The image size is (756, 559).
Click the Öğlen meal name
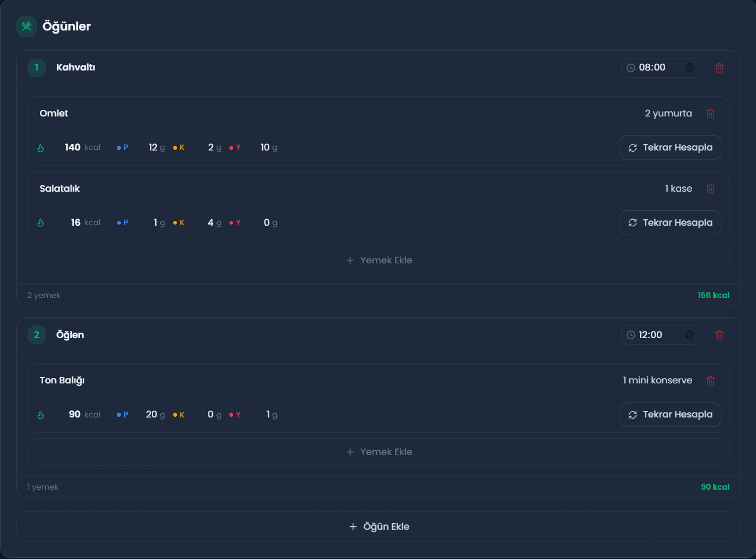click(70, 335)
